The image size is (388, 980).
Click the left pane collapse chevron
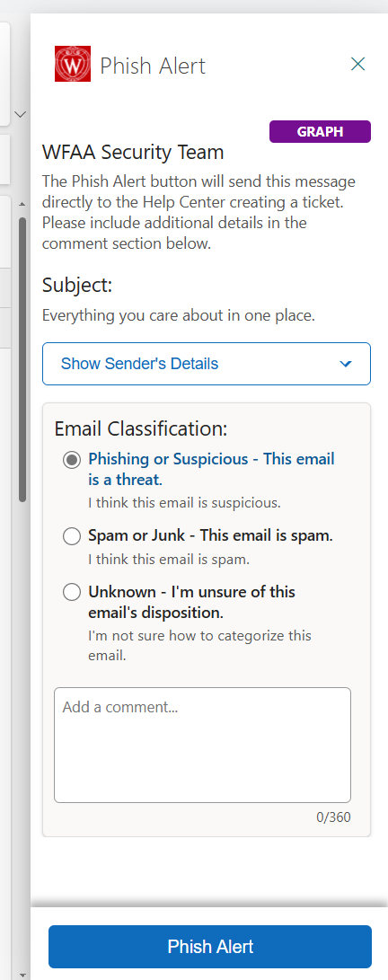[x=20, y=114]
